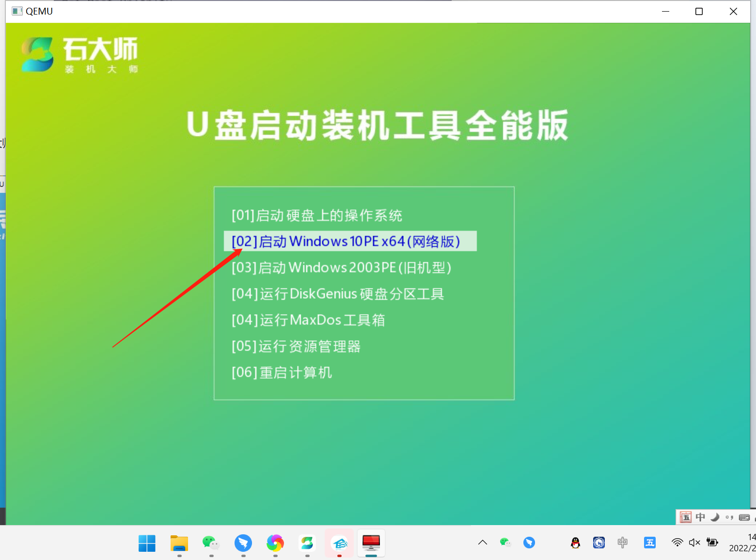Toggle Chinese/English input via the 中 icon

pos(700,517)
